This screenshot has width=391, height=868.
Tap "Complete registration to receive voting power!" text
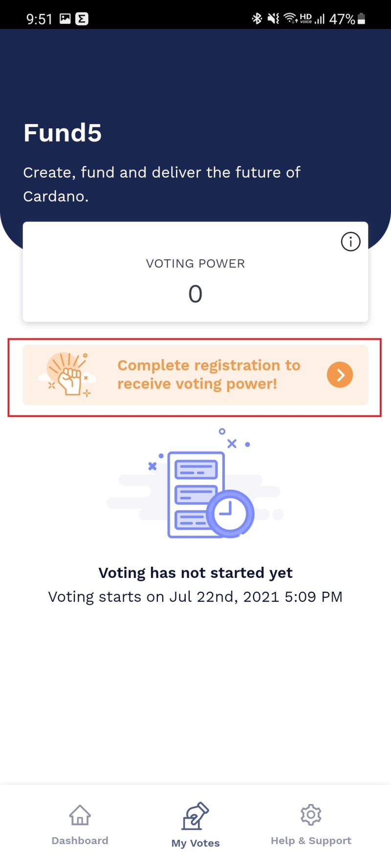(209, 374)
